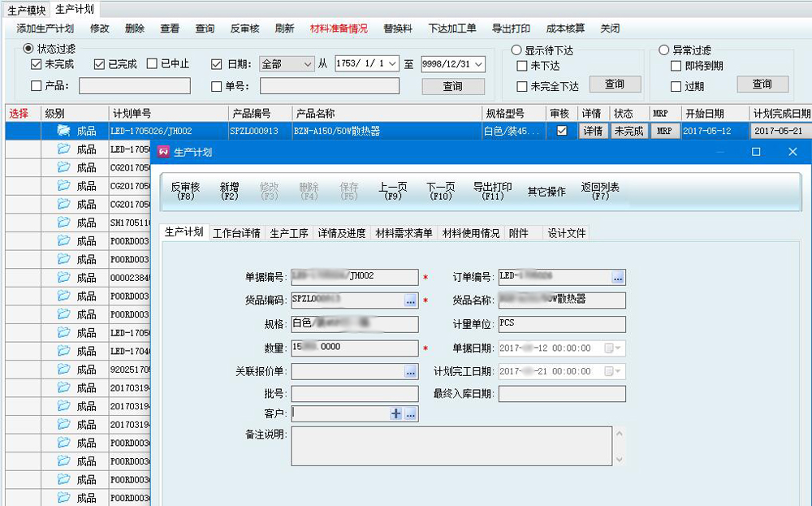Switch to the 材料需求清单 tab
Viewport: 812px width, 506px height.
click(404, 233)
